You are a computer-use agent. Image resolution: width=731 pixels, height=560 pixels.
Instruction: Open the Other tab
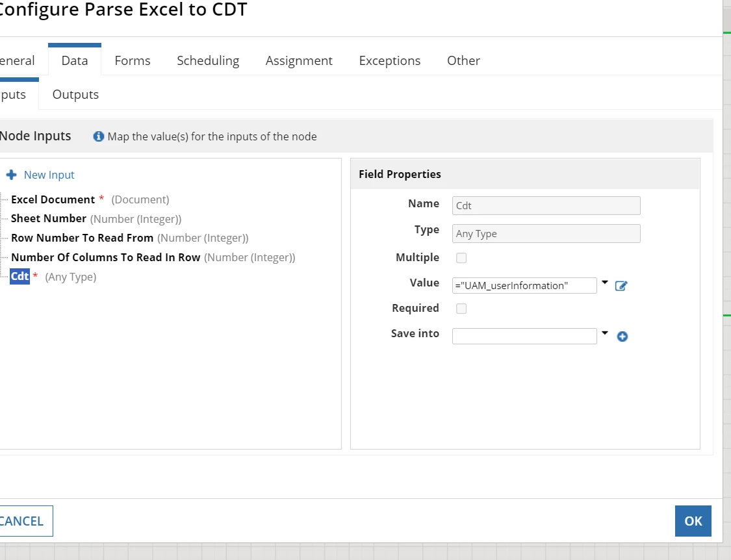click(x=463, y=60)
